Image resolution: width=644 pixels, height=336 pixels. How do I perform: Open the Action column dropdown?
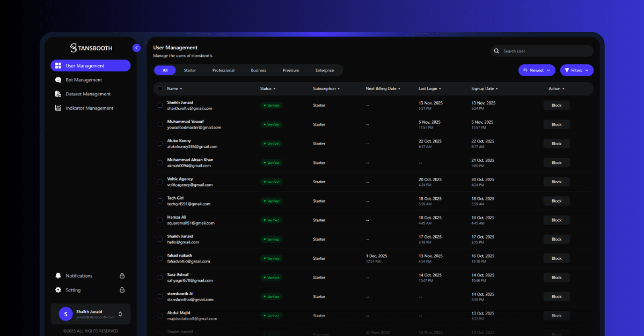[x=557, y=88]
